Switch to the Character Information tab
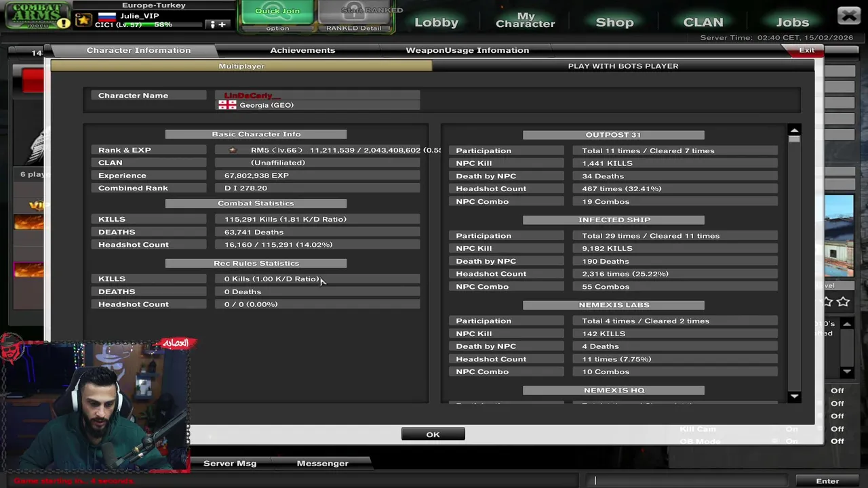 pos(138,50)
